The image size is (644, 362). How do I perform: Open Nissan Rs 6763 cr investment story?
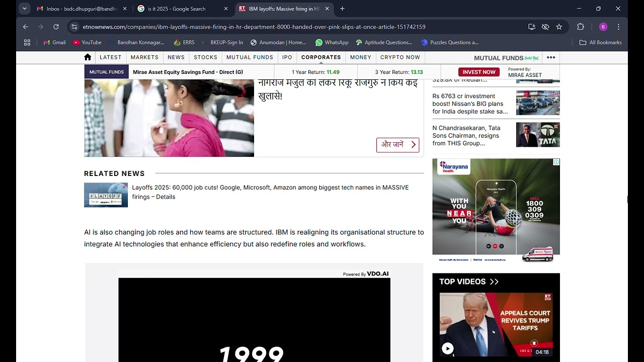click(x=470, y=104)
